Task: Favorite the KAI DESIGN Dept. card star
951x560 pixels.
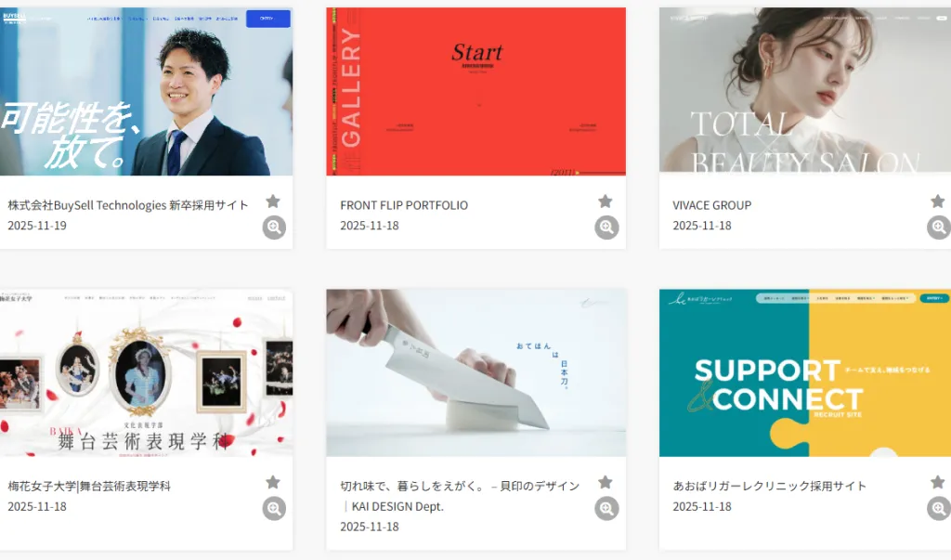Action: [x=606, y=482]
